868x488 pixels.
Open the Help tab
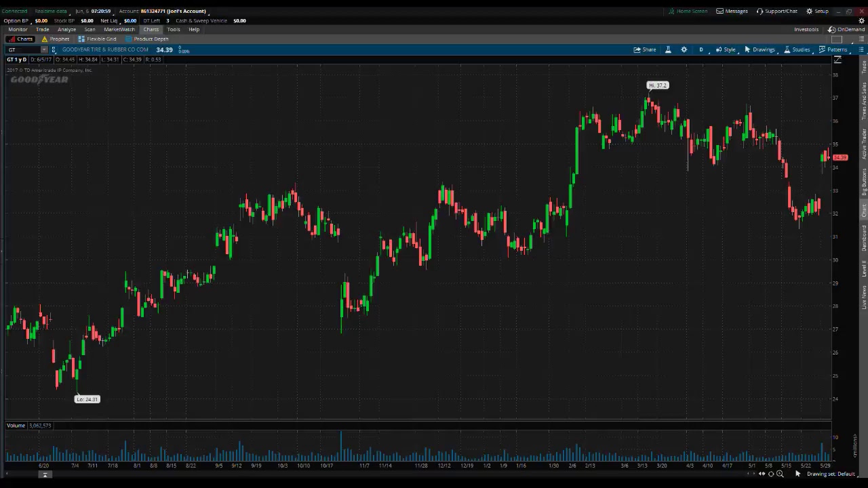[x=194, y=29]
